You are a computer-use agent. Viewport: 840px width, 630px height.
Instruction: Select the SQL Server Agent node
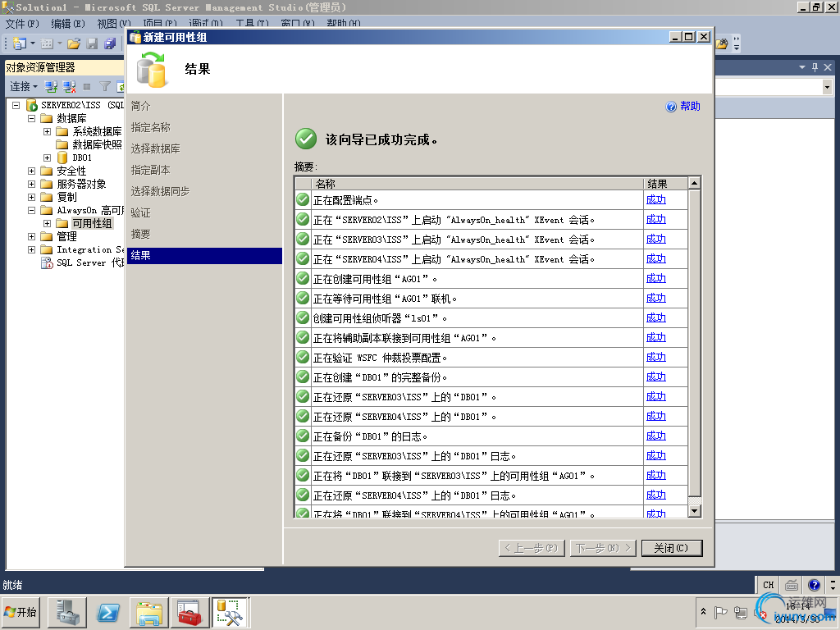tap(83, 262)
